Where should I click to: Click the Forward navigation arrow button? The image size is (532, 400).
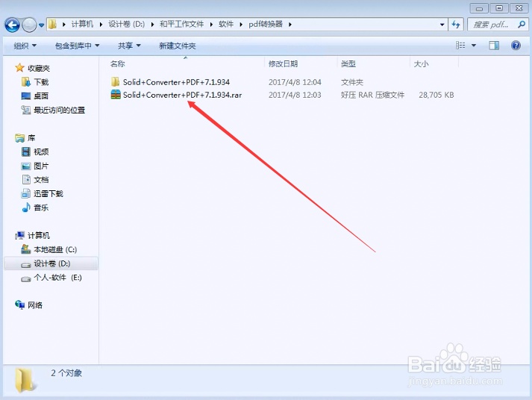point(29,25)
